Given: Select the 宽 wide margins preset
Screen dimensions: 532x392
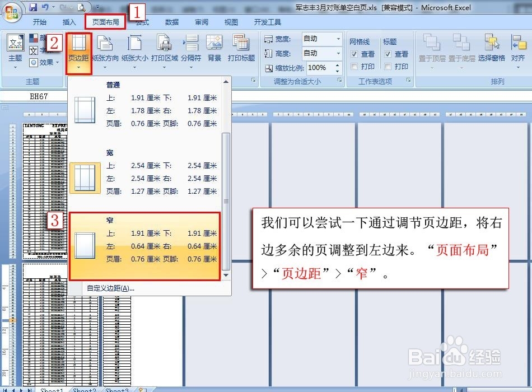Looking at the screenshot, I should [145, 179].
